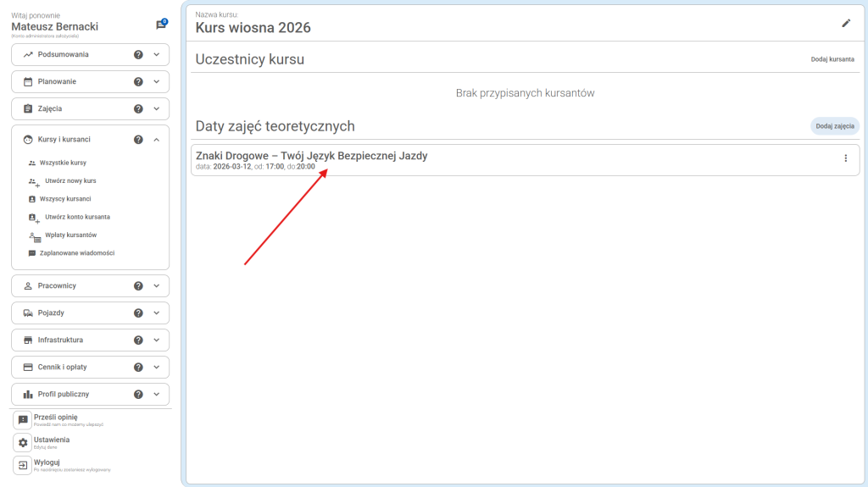Click the help icon next to Cennik i opłaty
This screenshot has width=868, height=487.
(x=138, y=367)
